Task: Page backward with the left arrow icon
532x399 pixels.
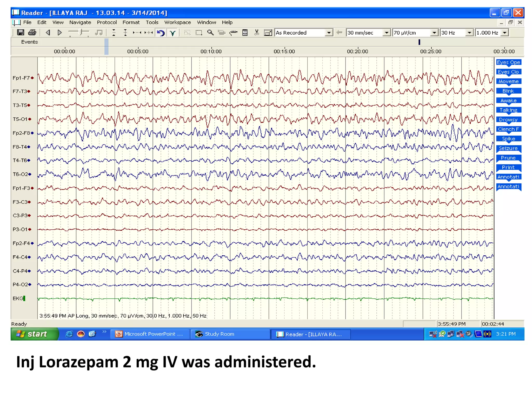Action: point(48,32)
